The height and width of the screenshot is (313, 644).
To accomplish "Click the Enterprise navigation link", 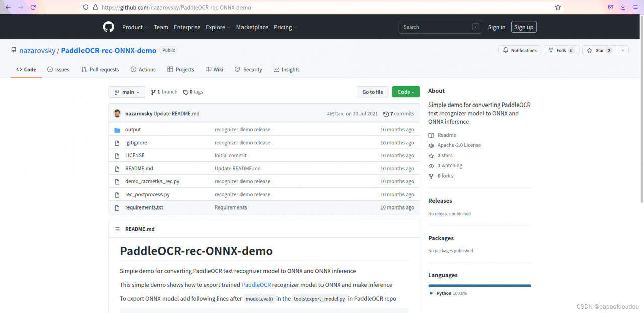I will tap(187, 27).
